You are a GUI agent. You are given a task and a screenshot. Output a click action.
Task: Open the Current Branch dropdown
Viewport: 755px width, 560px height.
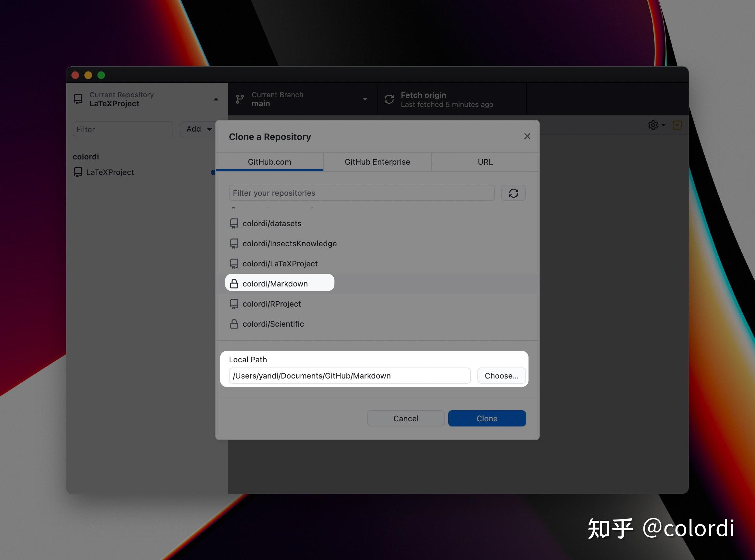[x=365, y=99]
